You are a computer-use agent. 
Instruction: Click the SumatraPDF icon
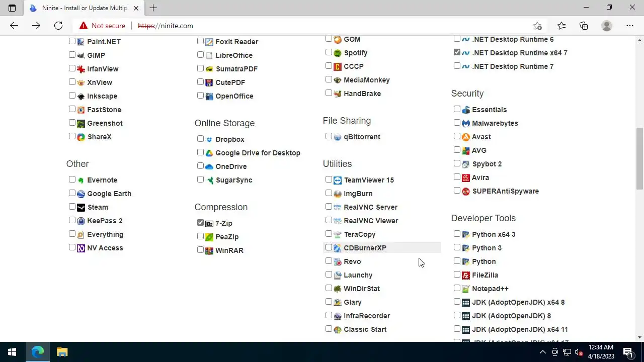coord(209,69)
